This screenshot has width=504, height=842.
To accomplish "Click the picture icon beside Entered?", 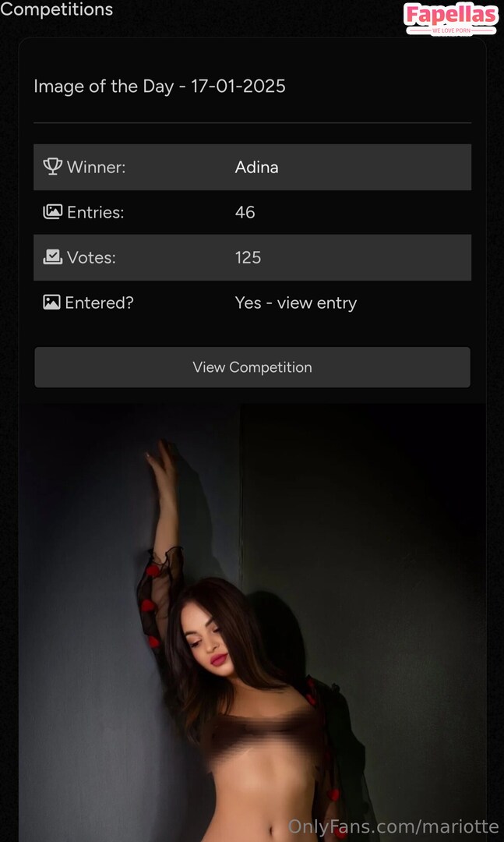I will tap(51, 302).
